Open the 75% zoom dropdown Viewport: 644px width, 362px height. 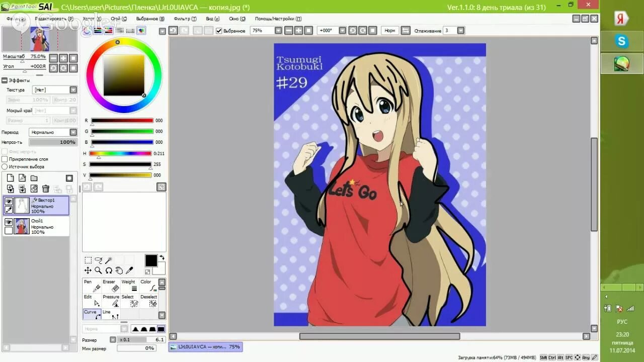(x=278, y=31)
